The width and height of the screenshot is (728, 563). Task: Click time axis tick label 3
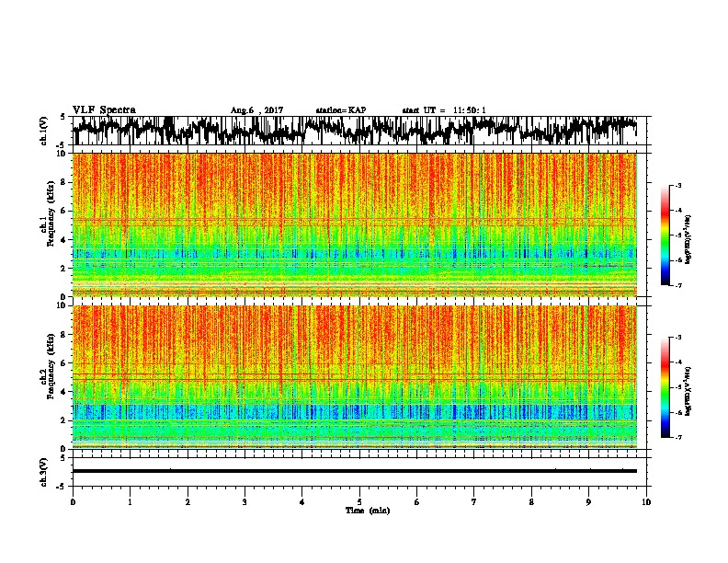tap(245, 502)
